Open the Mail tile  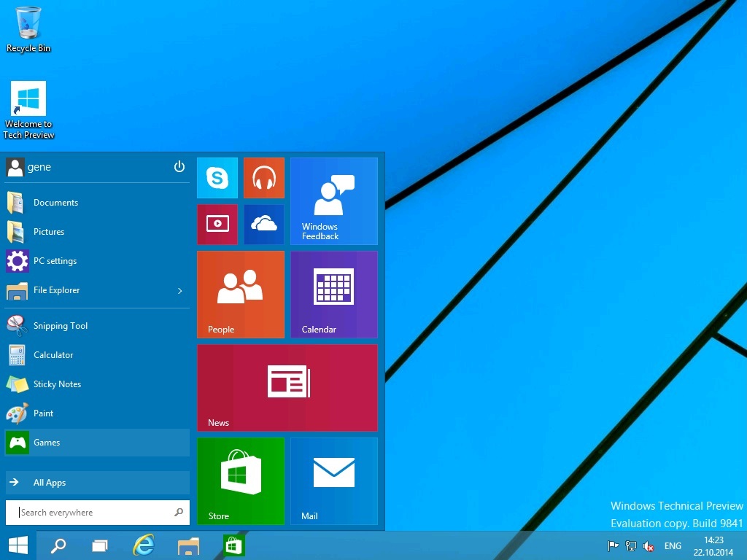333,481
